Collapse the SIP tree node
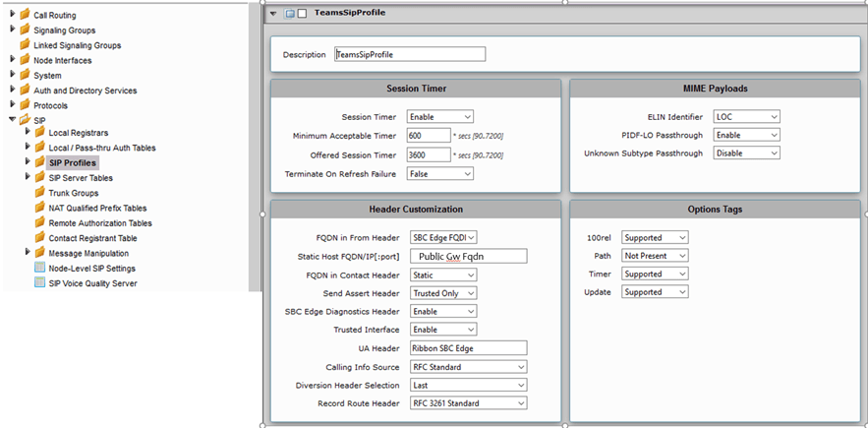Viewport: 868px width, 428px height. [12, 120]
